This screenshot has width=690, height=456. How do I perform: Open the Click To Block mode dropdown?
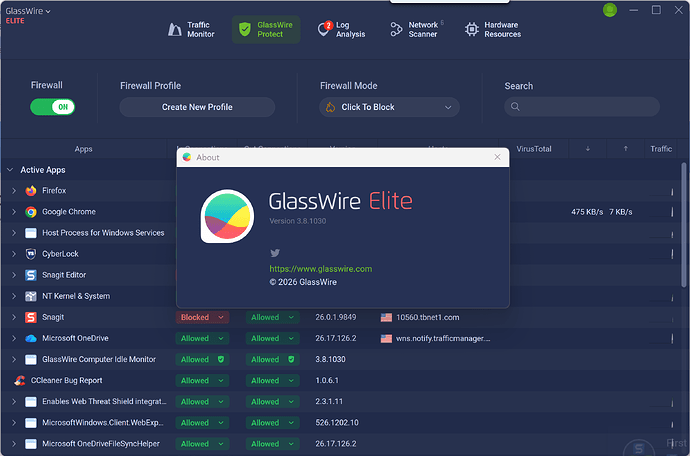tap(389, 107)
